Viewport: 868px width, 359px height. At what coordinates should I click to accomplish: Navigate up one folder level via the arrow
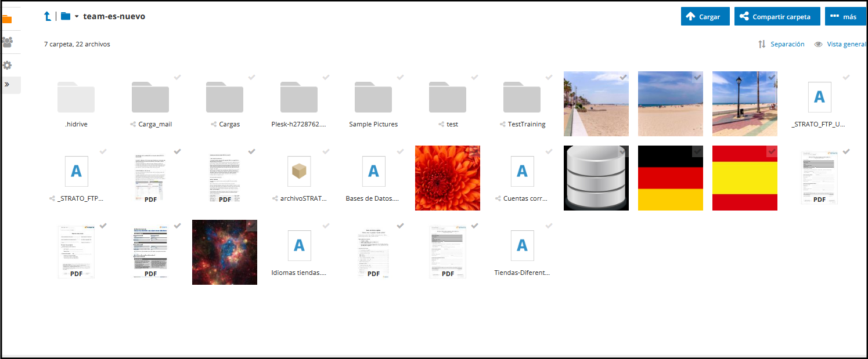(x=47, y=16)
